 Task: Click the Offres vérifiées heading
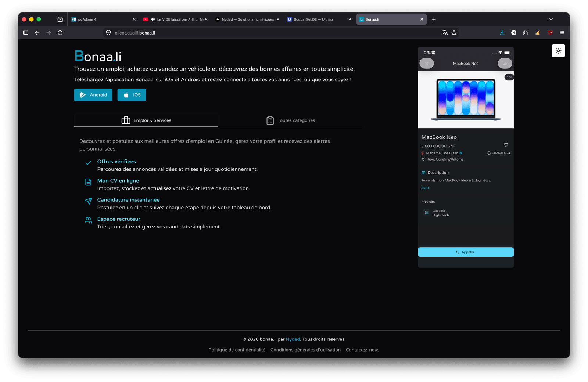coord(116,162)
